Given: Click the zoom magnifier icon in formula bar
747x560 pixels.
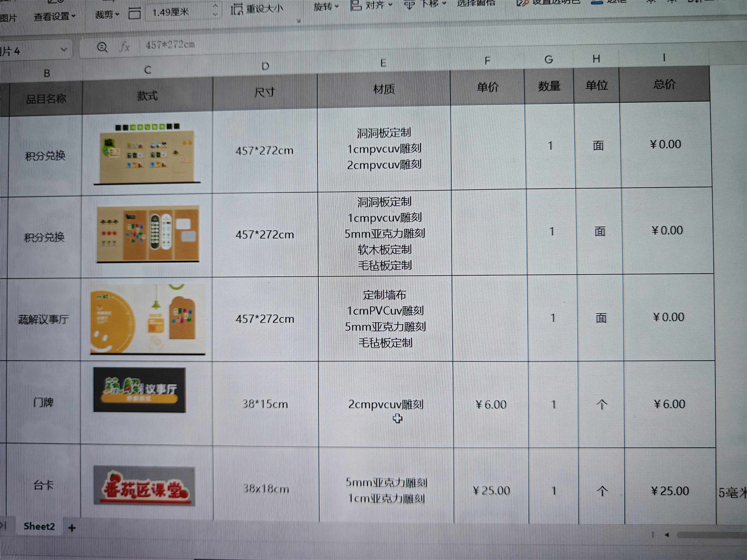Looking at the screenshot, I should 102,47.
